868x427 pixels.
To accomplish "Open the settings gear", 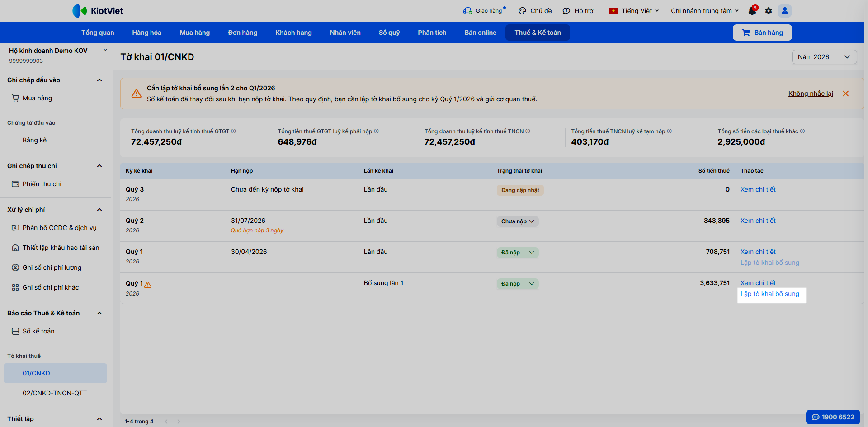I will point(769,11).
